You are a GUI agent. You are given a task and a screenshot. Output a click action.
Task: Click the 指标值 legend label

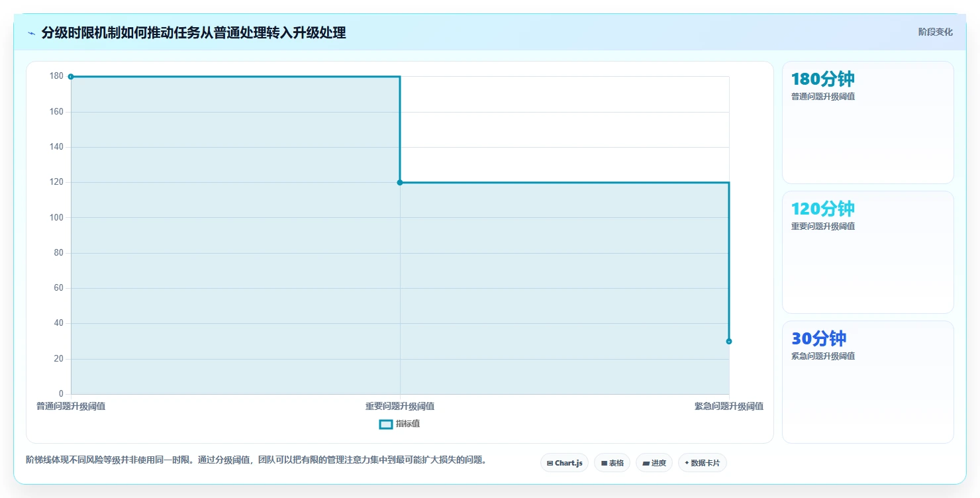408,424
